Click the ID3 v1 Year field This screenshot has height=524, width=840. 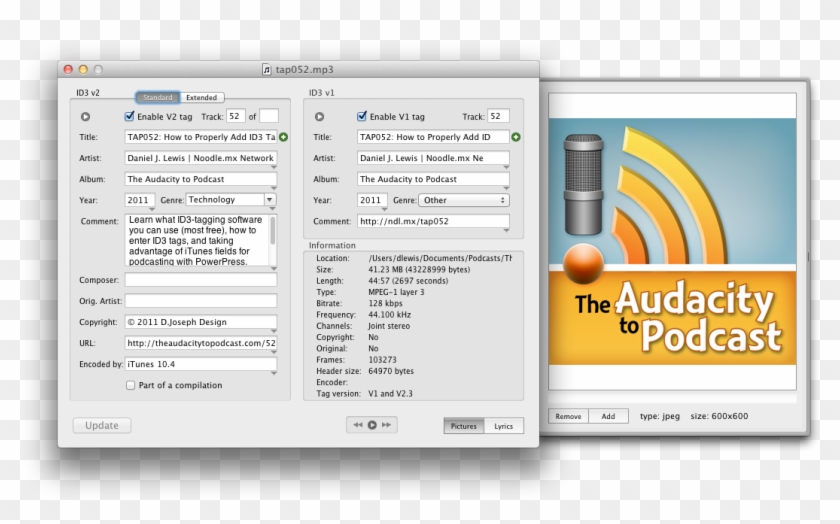click(x=372, y=200)
